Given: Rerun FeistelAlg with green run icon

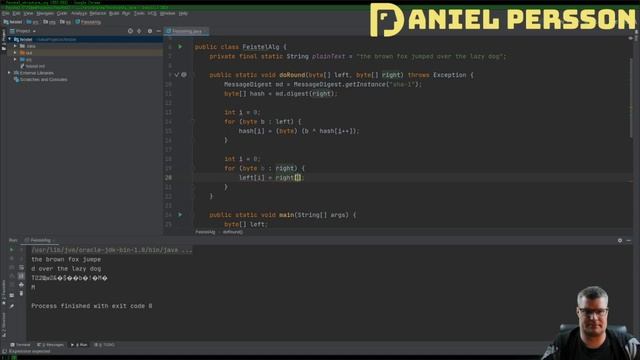Looking at the screenshot, I should (11, 250).
